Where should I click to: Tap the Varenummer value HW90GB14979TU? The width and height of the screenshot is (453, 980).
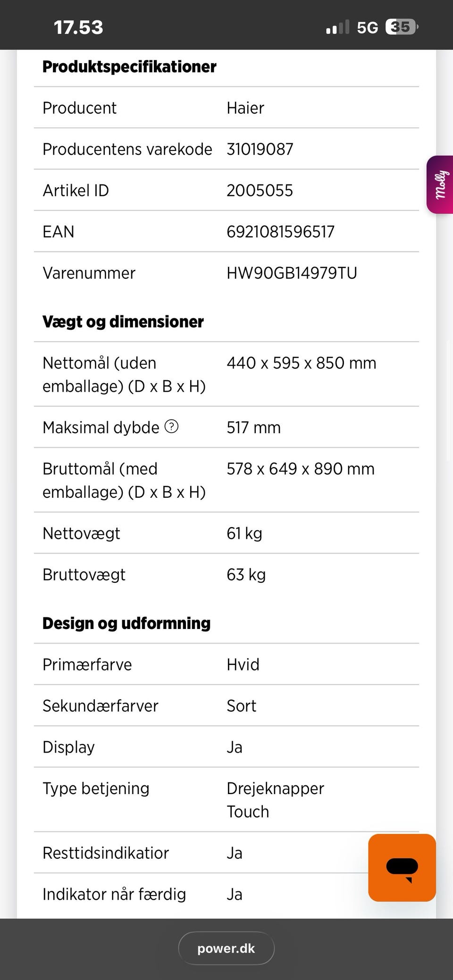pos(292,273)
